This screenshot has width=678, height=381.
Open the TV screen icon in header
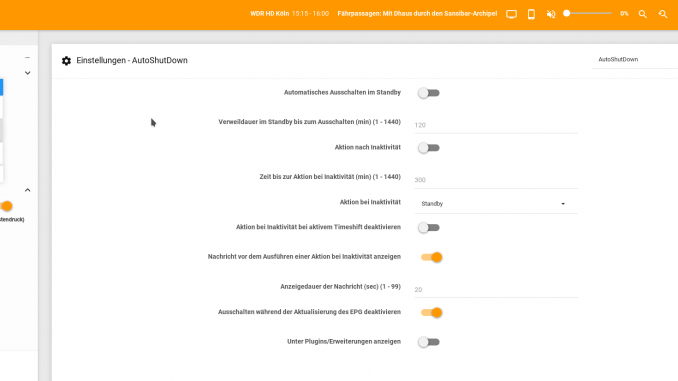[x=511, y=14]
